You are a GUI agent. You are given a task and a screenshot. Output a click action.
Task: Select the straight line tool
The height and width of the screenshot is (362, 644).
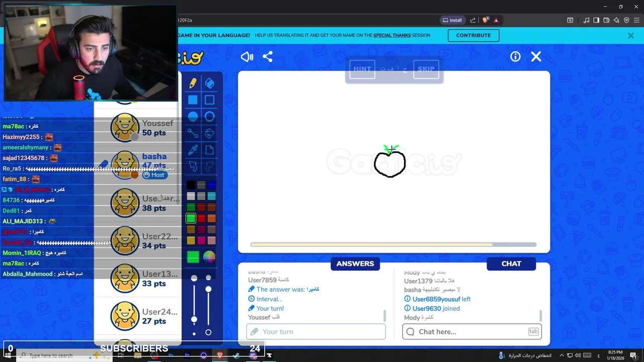coord(193,133)
